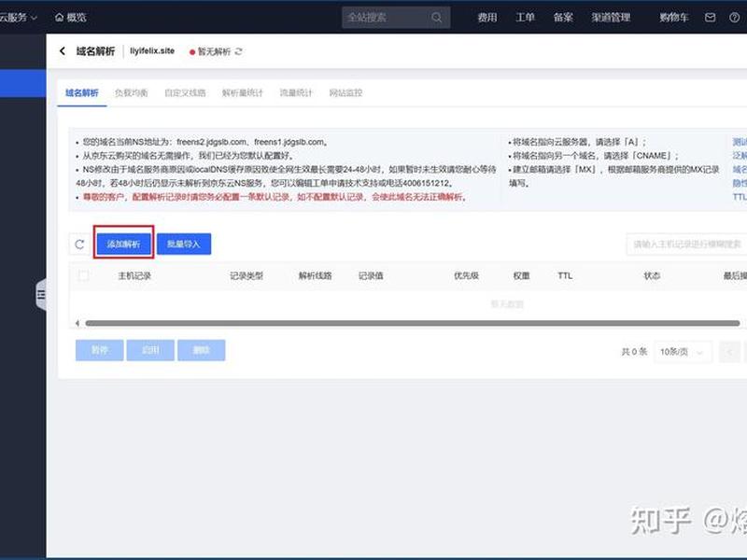The height and width of the screenshot is (560, 747).
Task: Click the 启用 button below the table
Action: click(x=150, y=350)
